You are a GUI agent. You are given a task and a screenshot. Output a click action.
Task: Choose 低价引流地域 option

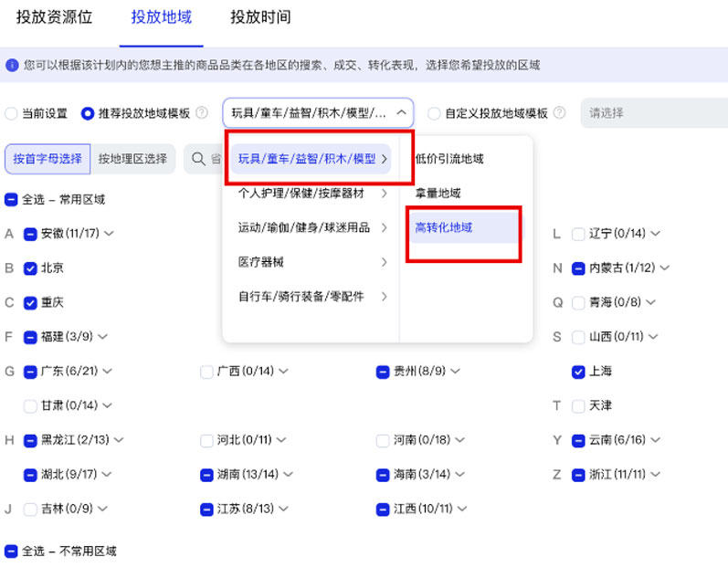click(x=449, y=159)
